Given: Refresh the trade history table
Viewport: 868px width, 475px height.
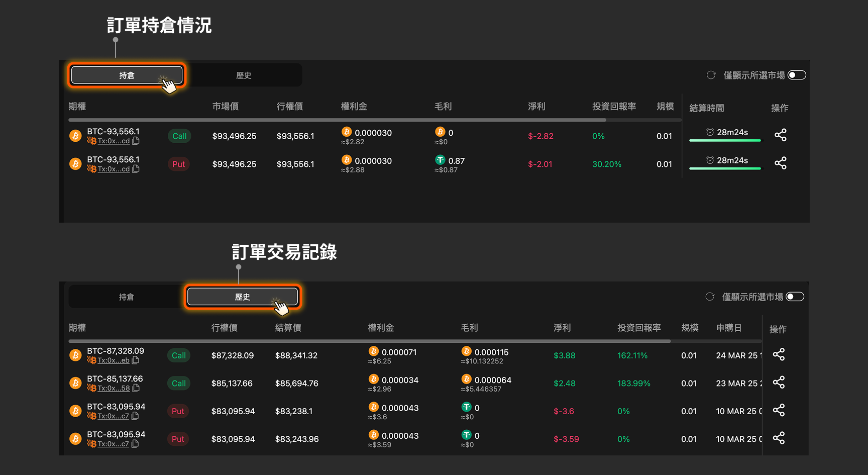Looking at the screenshot, I should pyautogui.click(x=710, y=297).
